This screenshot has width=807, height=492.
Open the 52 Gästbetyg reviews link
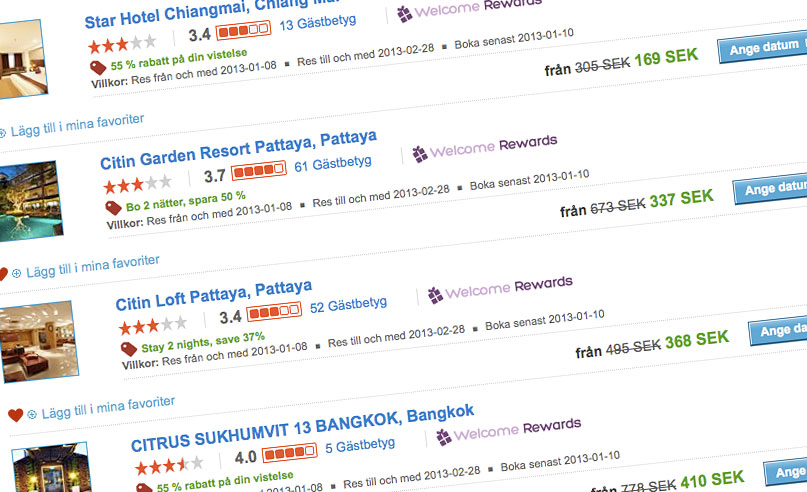[348, 305]
